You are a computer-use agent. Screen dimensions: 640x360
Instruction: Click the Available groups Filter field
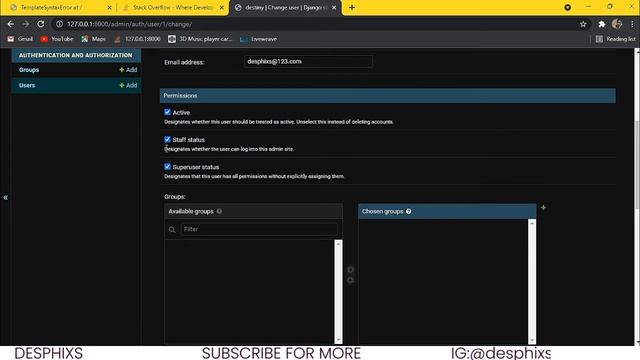[259, 229]
